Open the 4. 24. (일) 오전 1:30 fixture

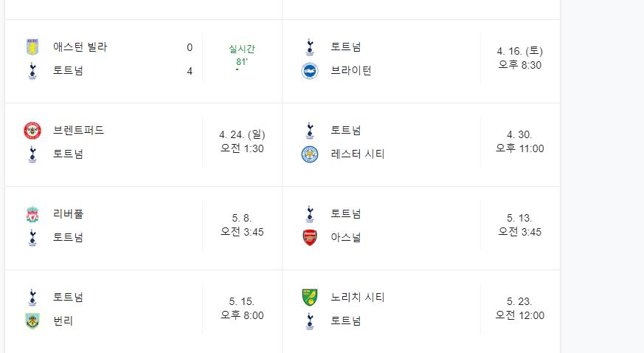point(242,141)
